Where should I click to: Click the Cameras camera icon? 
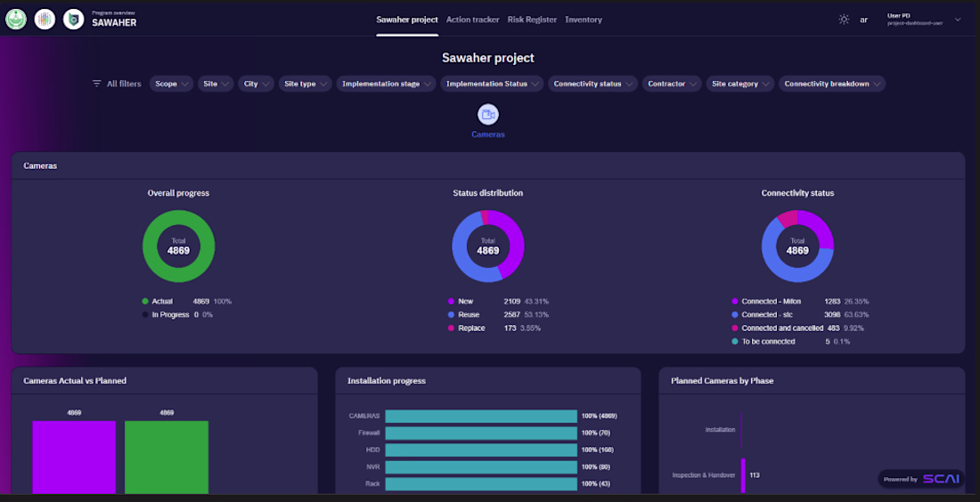(x=488, y=115)
